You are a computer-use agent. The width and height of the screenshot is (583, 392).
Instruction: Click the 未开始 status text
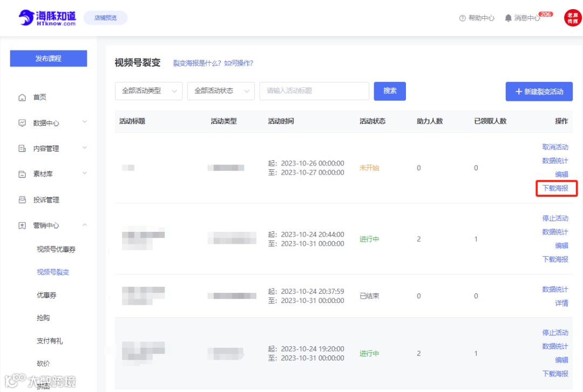tap(369, 168)
